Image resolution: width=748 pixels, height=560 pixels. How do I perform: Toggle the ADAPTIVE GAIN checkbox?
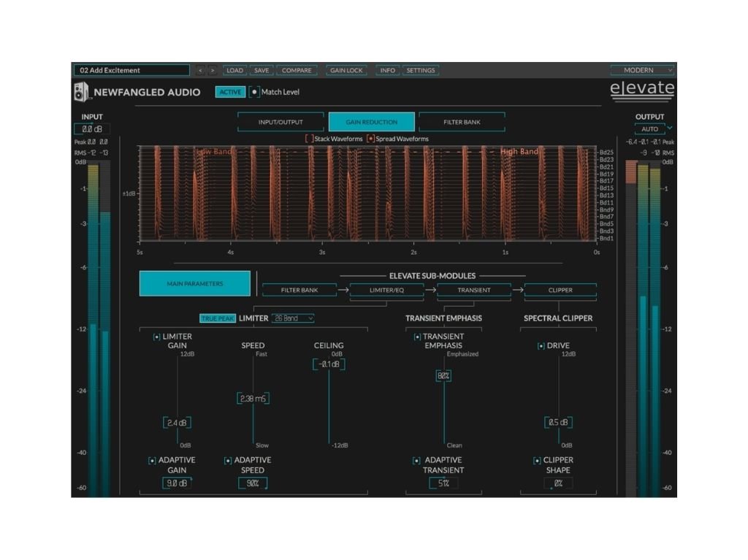coord(152,460)
